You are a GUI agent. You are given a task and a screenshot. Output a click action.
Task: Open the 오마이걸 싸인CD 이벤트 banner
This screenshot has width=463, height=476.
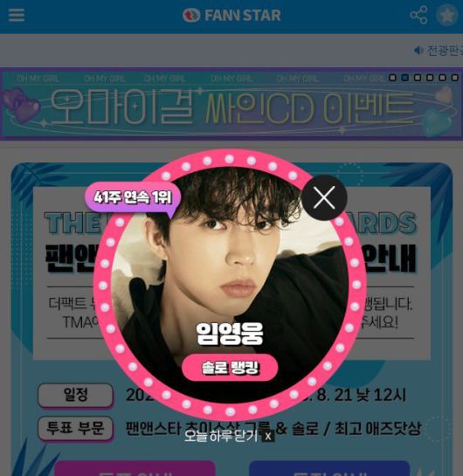tap(231, 104)
